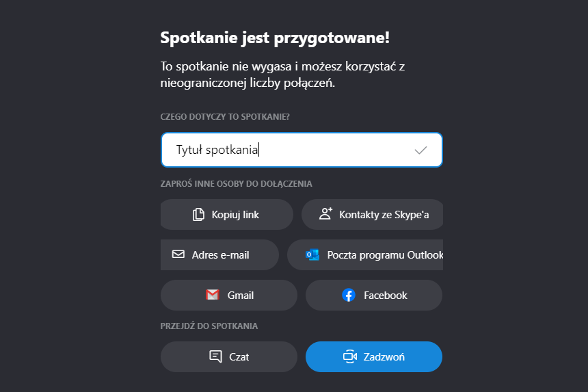Viewport: 588px width, 392px height.
Task: Click the Outlook logo icon
Action: (312, 255)
